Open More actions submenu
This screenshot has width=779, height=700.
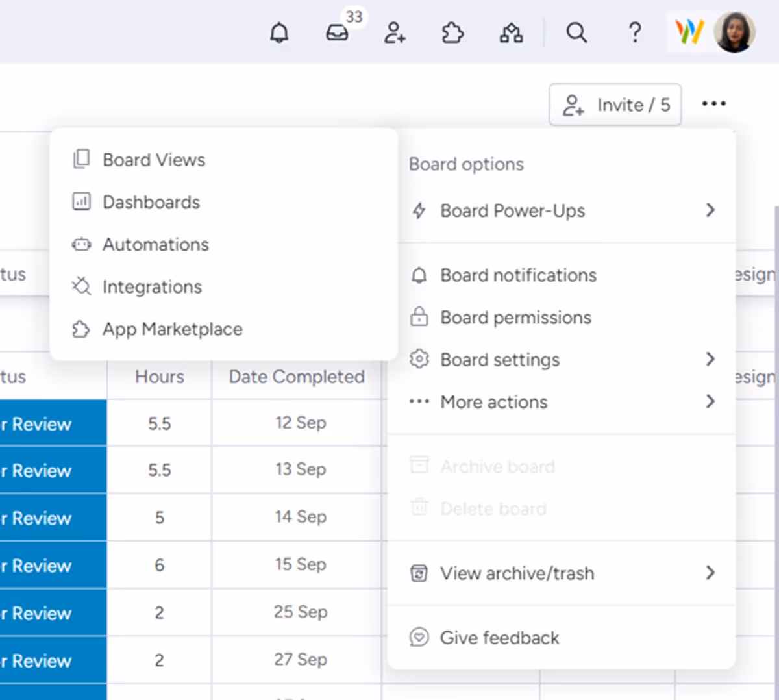pyautogui.click(x=563, y=402)
